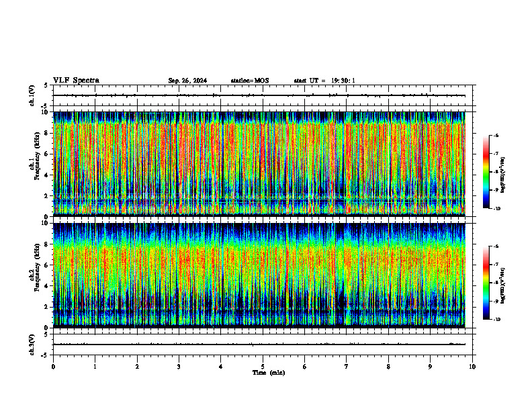Click the "VLF Spectra" plot title

76,81
